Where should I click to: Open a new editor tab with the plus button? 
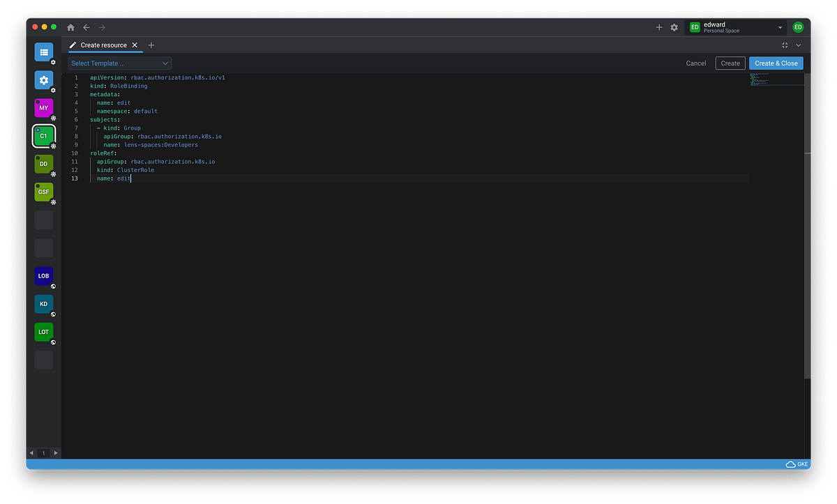point(151,44)
